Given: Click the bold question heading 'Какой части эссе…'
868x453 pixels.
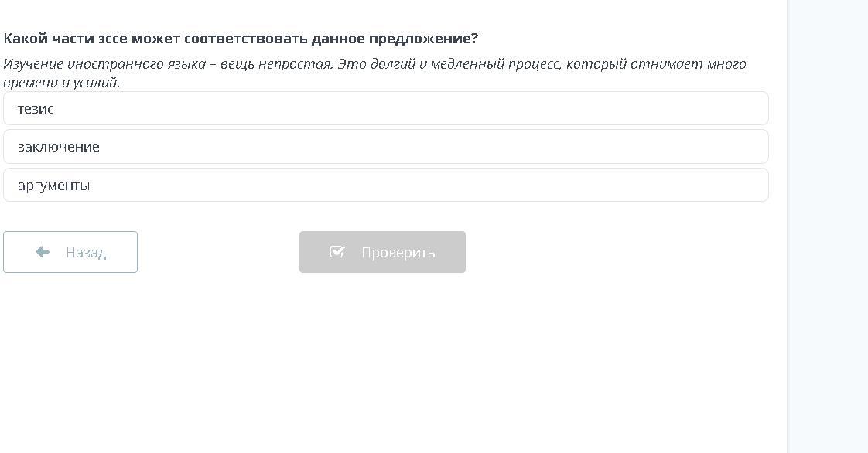Looking at the screenshot, I should (241, 39).
